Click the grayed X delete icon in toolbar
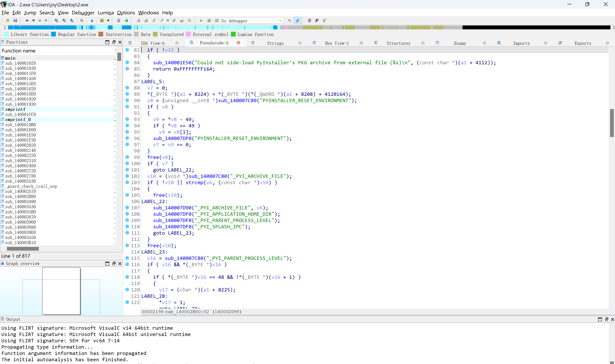The image size is (615, 364). click(189, 21)
